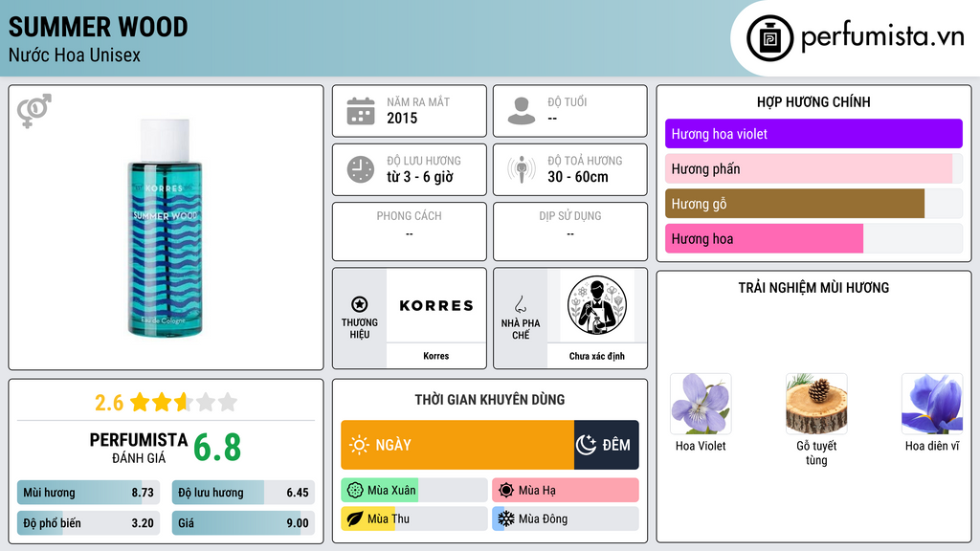Click the Perfumista đánh giá label
980x551 pixels.
click(x=139, y=448)
